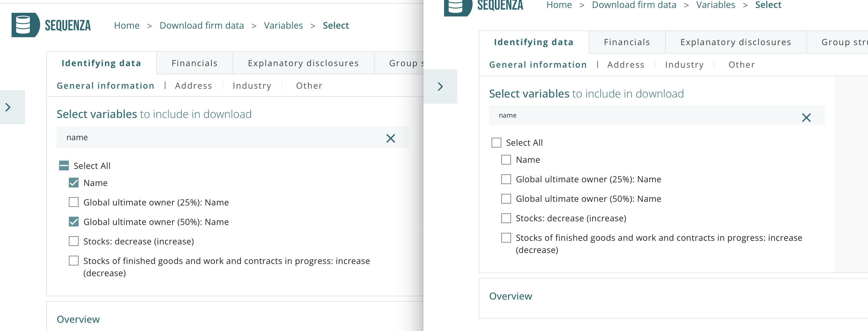Expand the middle sidebar chevron arrow
The image size is (868, 331).
click(440, 87)
